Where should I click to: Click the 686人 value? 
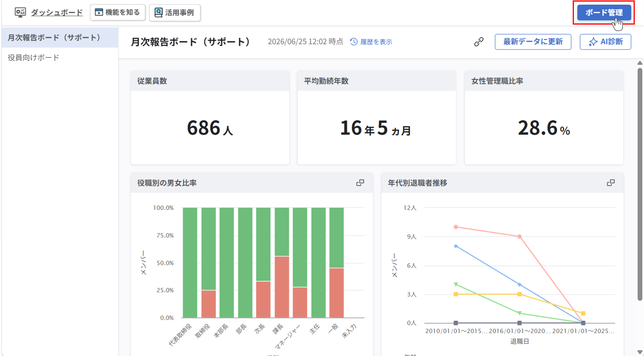tap(210, 128)
